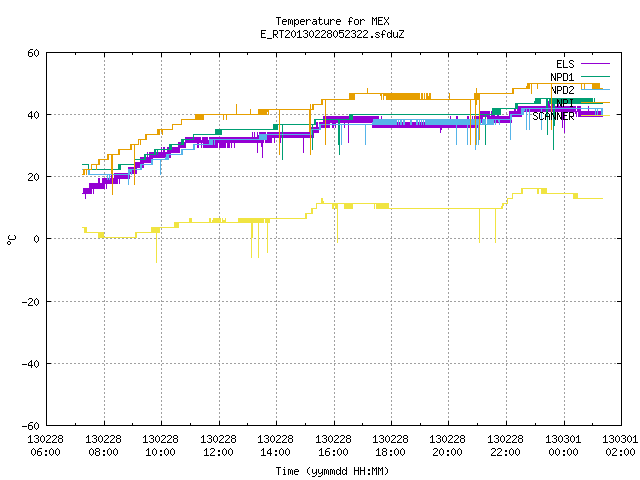Click the y-axis value -20

[x=31, y=302]
